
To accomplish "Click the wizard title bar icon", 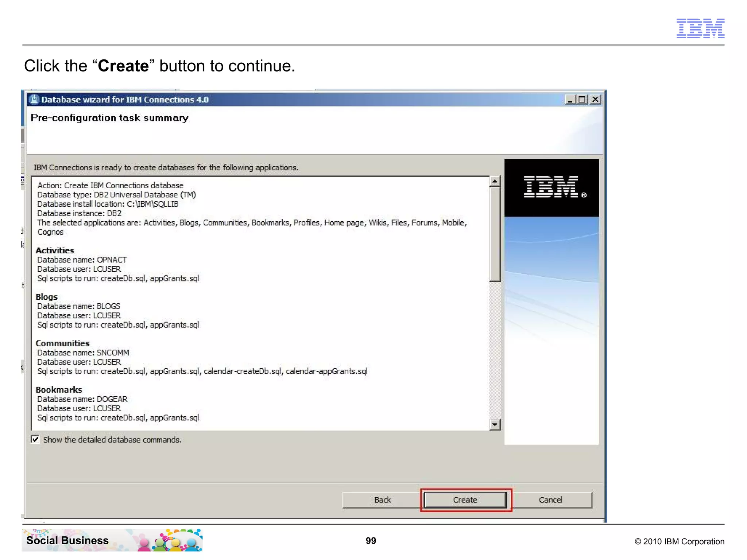I will click(34, 99).
